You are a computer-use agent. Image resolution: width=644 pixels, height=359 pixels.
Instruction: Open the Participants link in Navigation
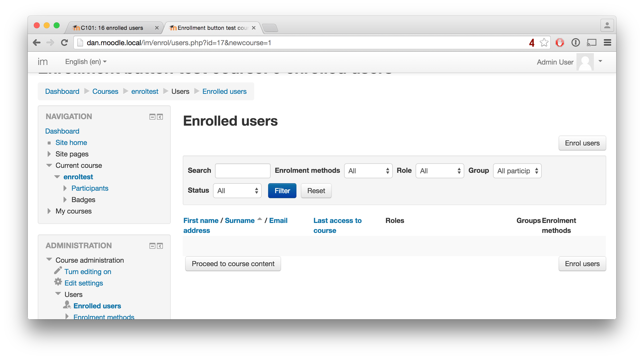(90, 188)
